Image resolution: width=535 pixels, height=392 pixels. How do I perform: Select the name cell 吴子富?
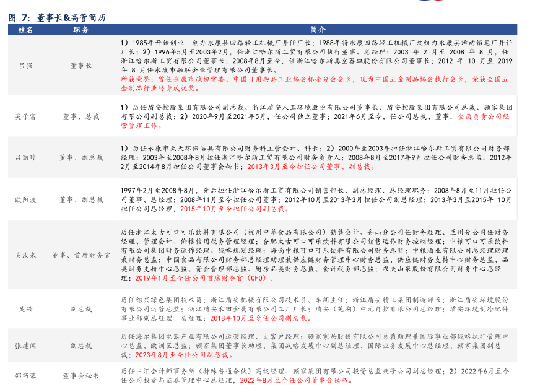25,116
